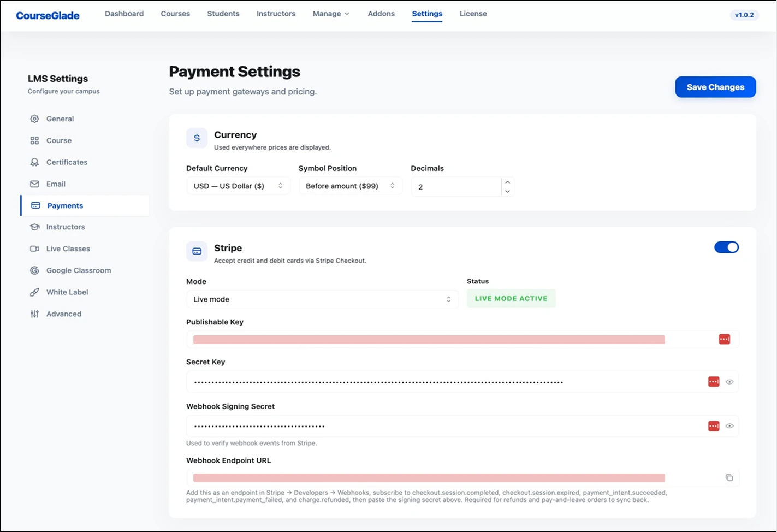Screen dimensions: 777x532
Task: Click the LMS Settings sidebar title
Action: click(58, 79)
